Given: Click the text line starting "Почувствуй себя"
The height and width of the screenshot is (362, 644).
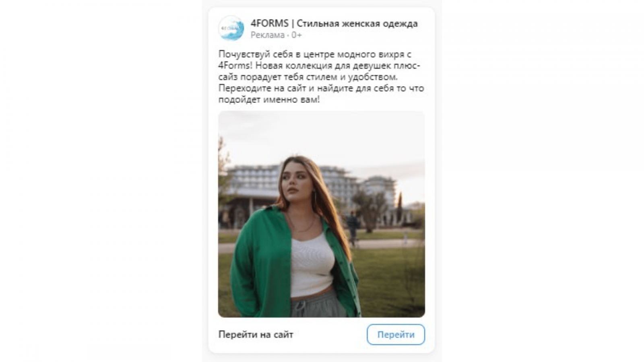Looking at the screenshot, I should [315, 54].
